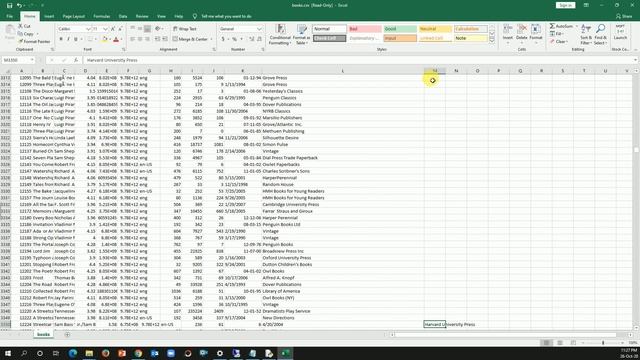Click the Format cells icon
The width and height of the screenshot is (640, 360).
(536, 33)
